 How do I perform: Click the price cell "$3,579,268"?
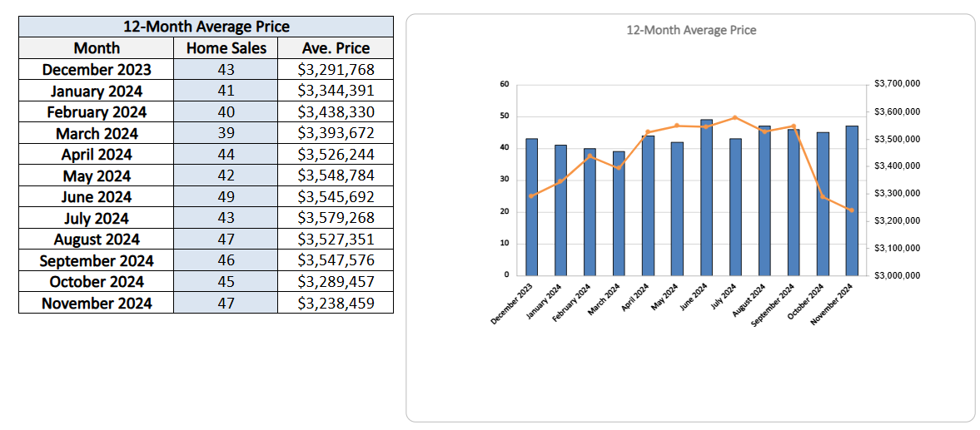(x=336, y=218)
